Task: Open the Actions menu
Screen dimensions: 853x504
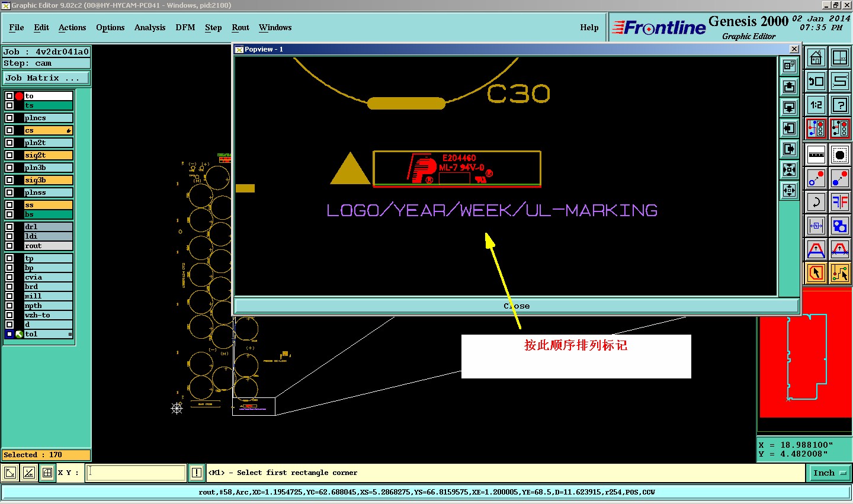Action: (x=72, y=27)
